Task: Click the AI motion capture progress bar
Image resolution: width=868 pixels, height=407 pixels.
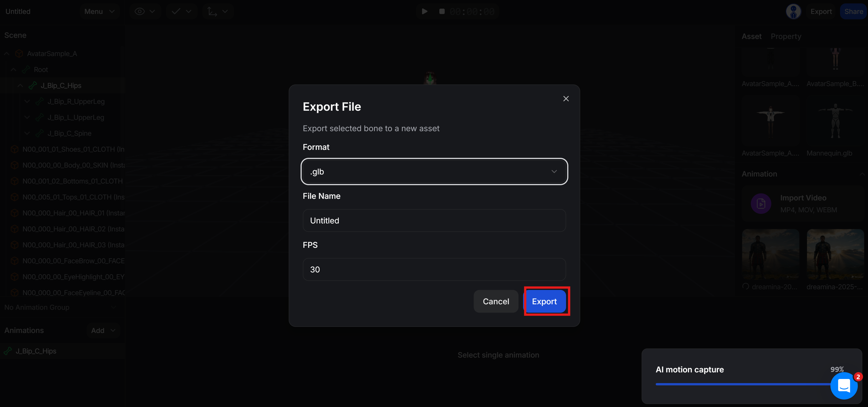Action: tap(741, 384)
